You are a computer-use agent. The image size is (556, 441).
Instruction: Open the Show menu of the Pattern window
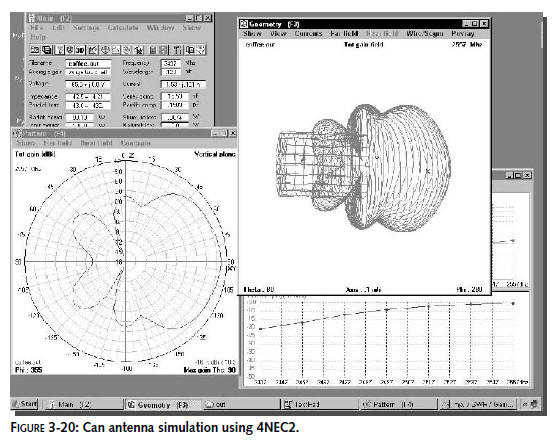pos(26,143)
